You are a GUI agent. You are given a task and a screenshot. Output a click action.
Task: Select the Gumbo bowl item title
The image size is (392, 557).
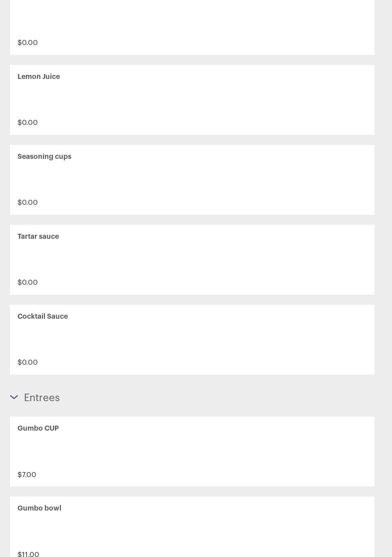pos(39,508)
